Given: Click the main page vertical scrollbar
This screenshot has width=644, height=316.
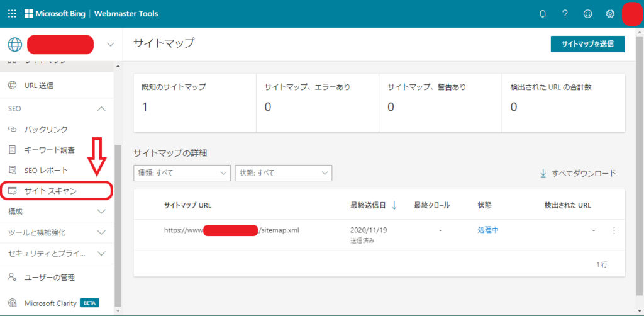Looking at the screenshot, I should (x=640, y=164).
